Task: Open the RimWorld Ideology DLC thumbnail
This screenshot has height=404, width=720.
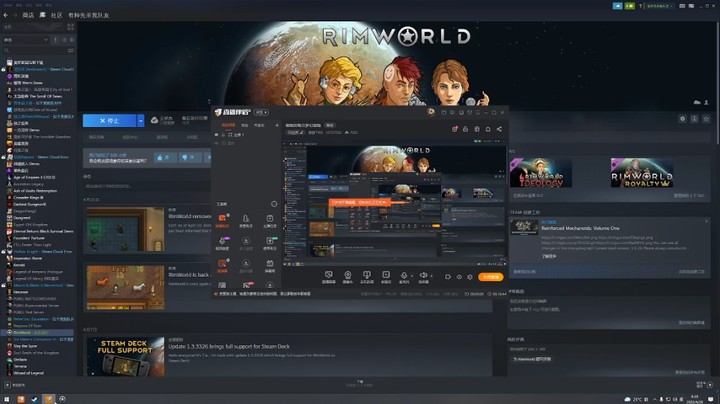Action: (x=541, y=173)
